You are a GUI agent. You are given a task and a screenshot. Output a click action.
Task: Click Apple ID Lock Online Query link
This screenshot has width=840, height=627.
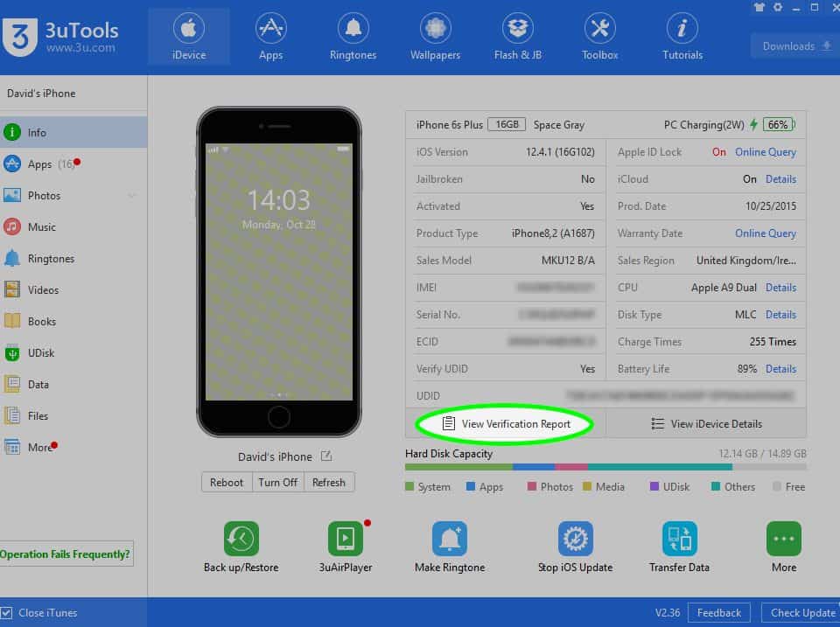pyautogui.click(x=765, y=152)
